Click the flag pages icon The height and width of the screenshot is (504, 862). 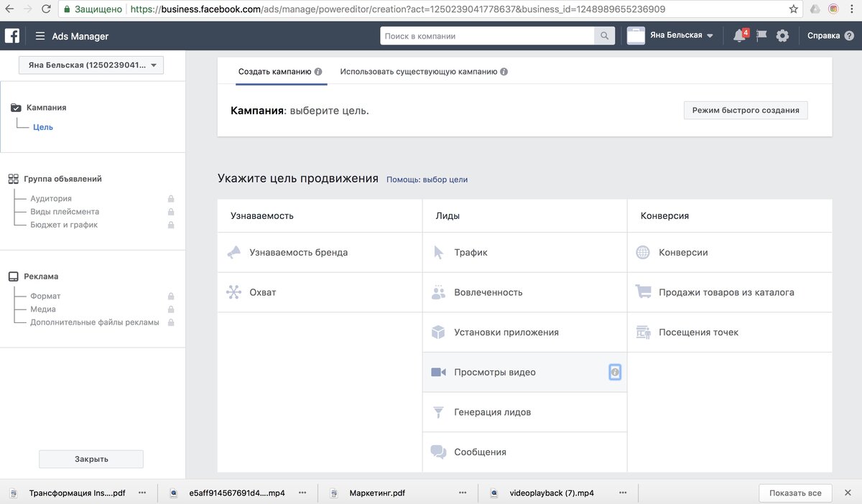761,36
